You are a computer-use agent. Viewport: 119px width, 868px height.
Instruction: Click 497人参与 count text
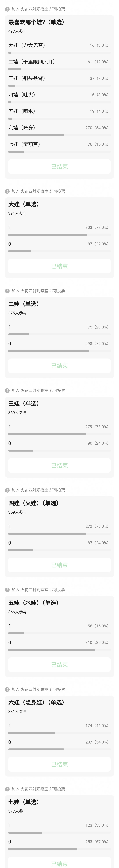tap(18, 31)
